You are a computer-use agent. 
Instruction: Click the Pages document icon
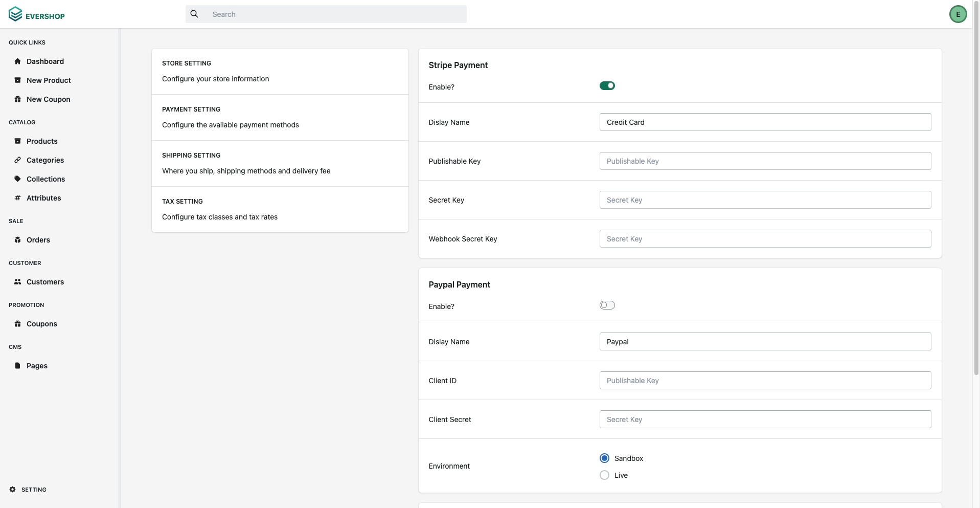17,366
